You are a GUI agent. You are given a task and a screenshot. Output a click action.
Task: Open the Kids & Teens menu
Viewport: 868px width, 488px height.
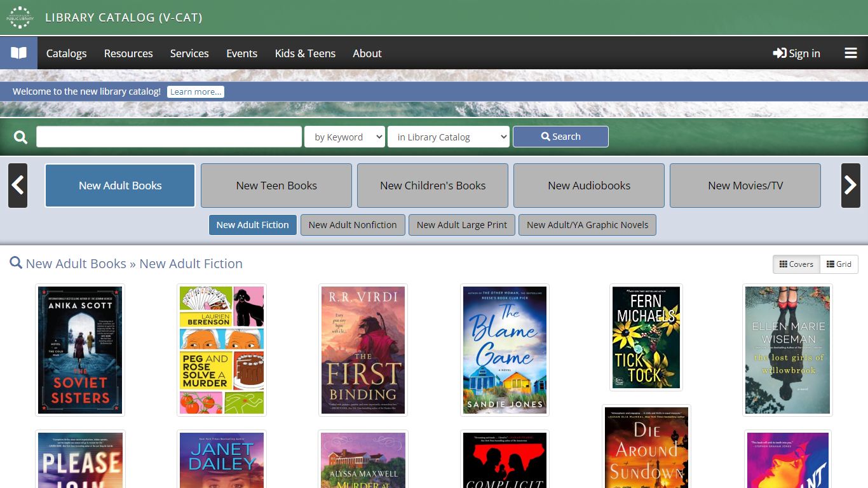tap(305, 53)
